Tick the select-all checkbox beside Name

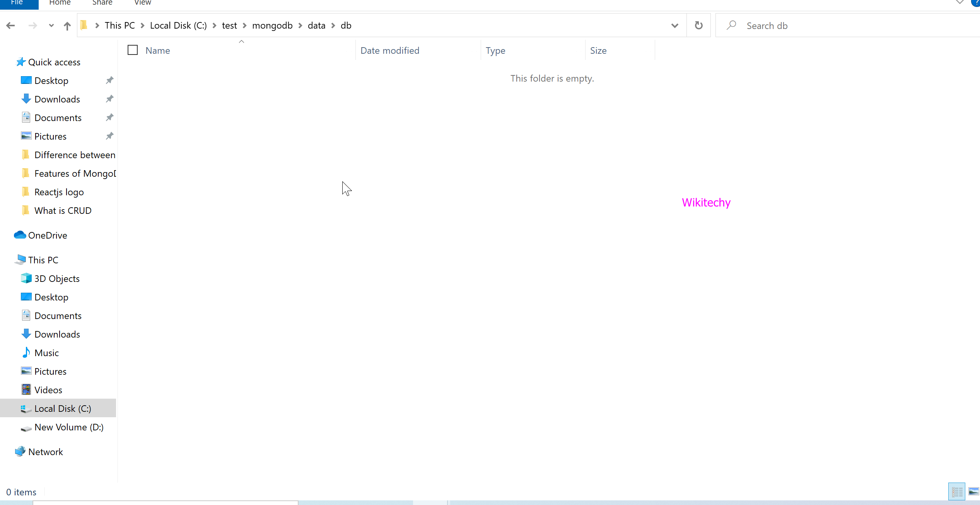(x=133, y=50)
